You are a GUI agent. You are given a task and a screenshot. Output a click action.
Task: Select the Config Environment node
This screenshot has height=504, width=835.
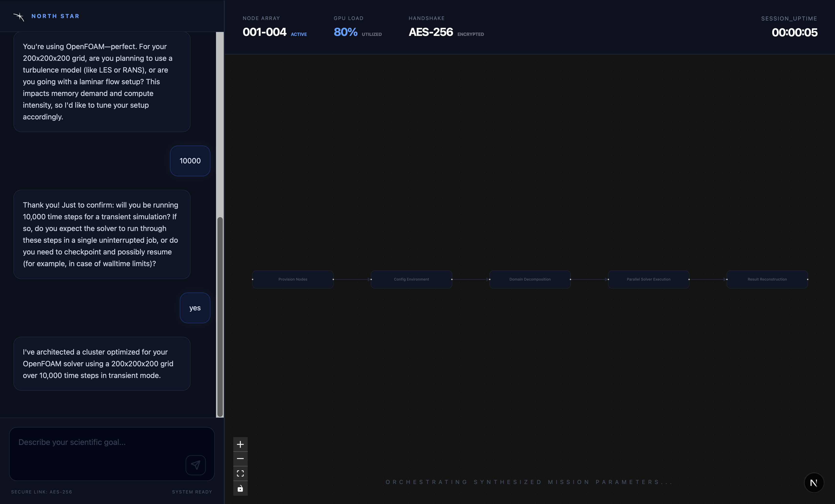[x=411, y=279]
